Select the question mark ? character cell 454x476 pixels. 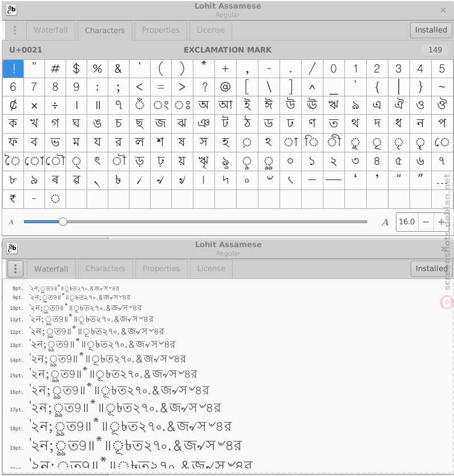coord(204,87)
